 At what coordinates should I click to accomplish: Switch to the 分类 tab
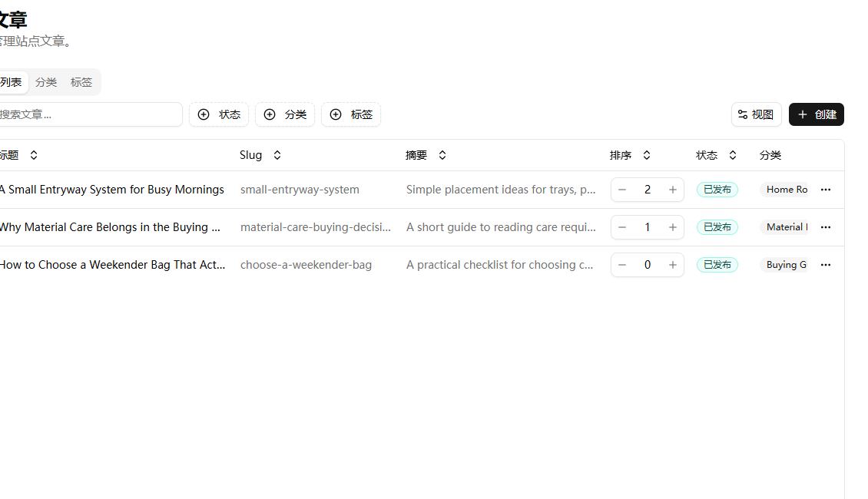coord(46,82)
